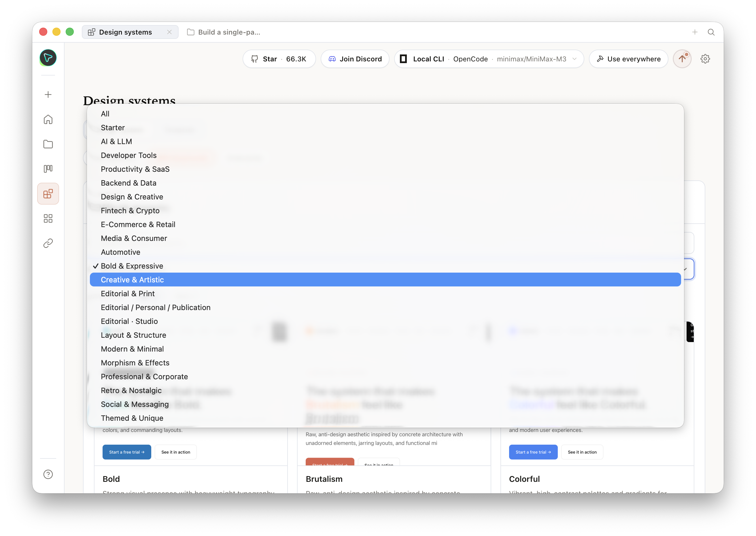Open the kanban board sidebar icon
The height and width of the screenshot is (536, 756).
pos(48,169)
